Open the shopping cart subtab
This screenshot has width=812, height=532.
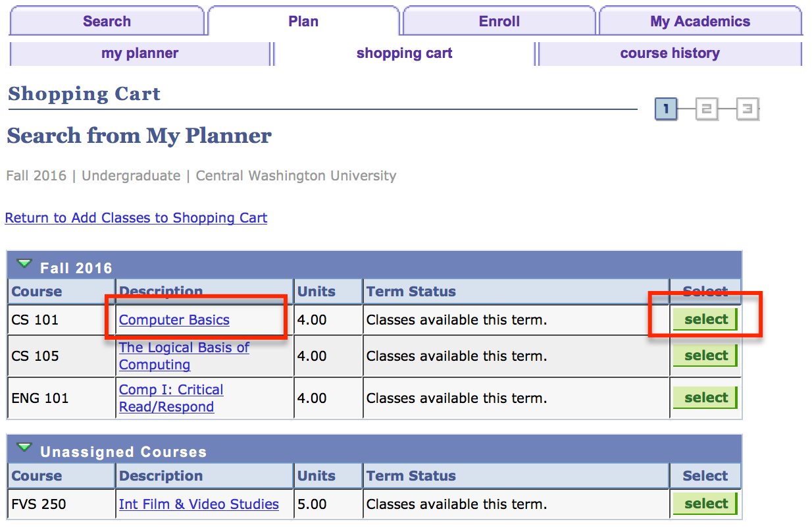[404, 53]
